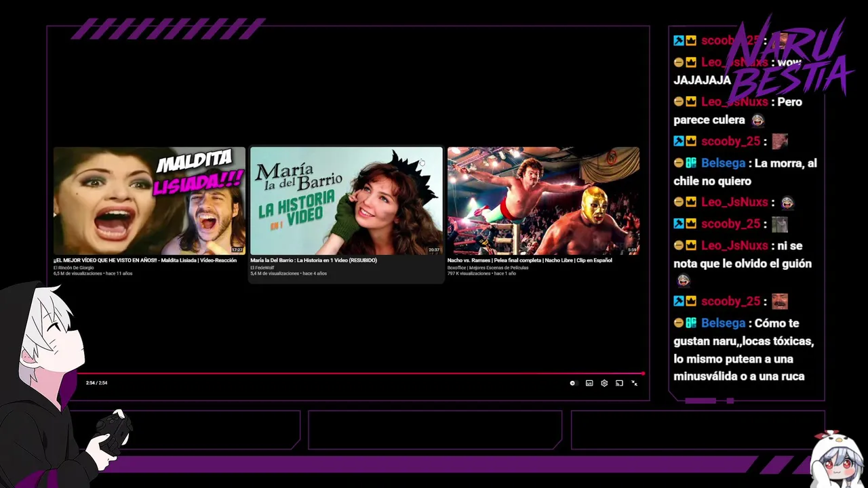Click 'Leo_JsNuxs' before 'Pero parece culera'

coord(734,102)
